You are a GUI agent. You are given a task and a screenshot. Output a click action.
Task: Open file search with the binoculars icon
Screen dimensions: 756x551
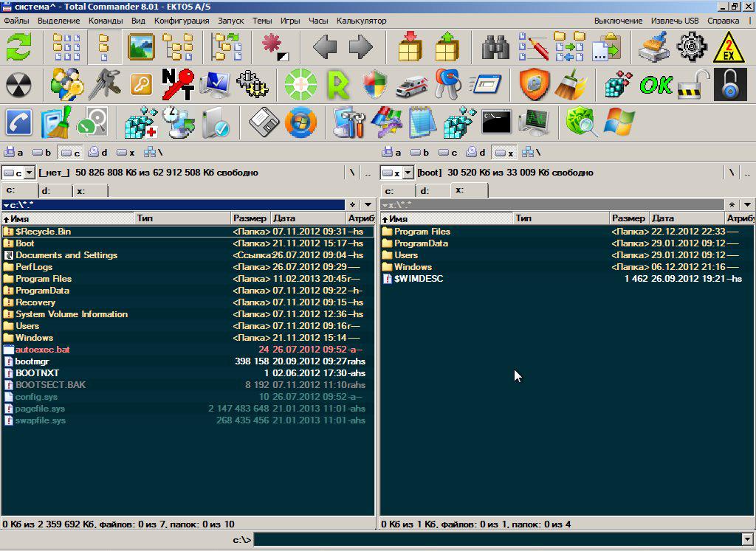pyautogui.click(x=495, y=47)
